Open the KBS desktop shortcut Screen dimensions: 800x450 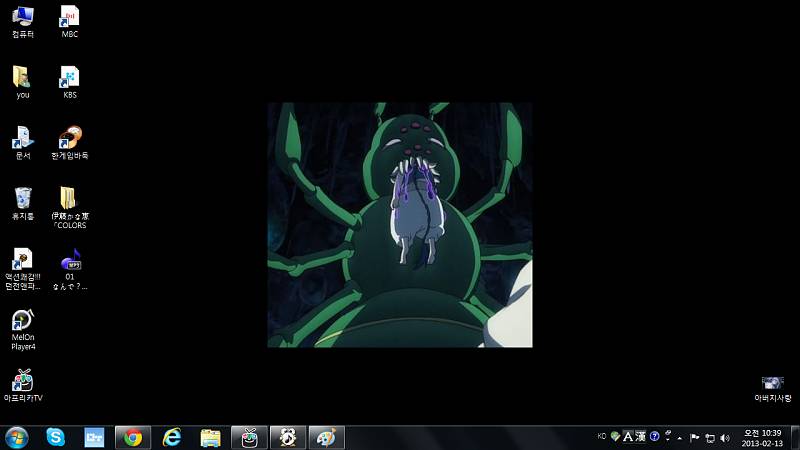click(x=69, y=78)
